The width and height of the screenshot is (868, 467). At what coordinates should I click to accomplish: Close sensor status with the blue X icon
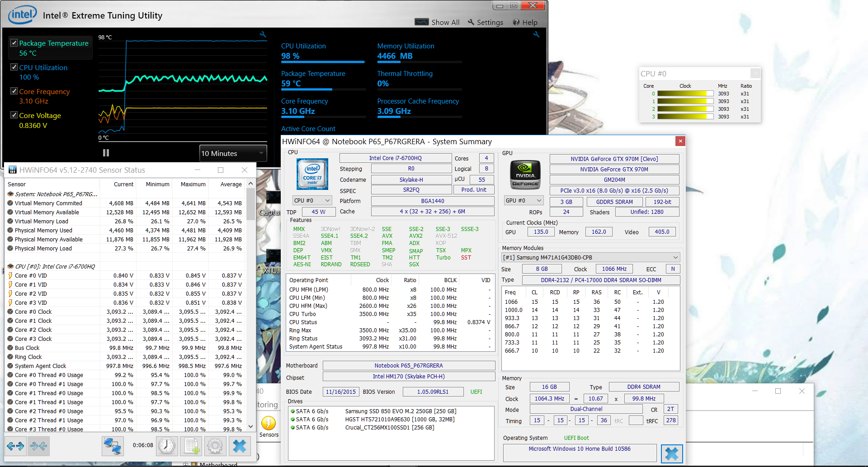[240, 446]
